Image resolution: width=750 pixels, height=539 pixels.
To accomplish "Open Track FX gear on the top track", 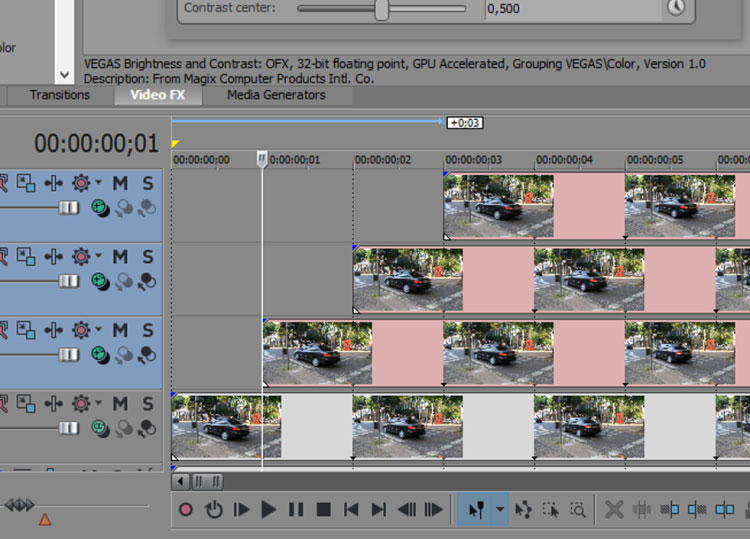I will click(x=81, y=183).
